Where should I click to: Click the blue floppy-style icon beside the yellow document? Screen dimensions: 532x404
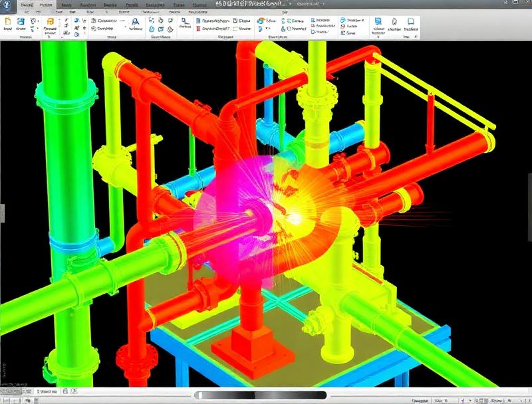21,22
